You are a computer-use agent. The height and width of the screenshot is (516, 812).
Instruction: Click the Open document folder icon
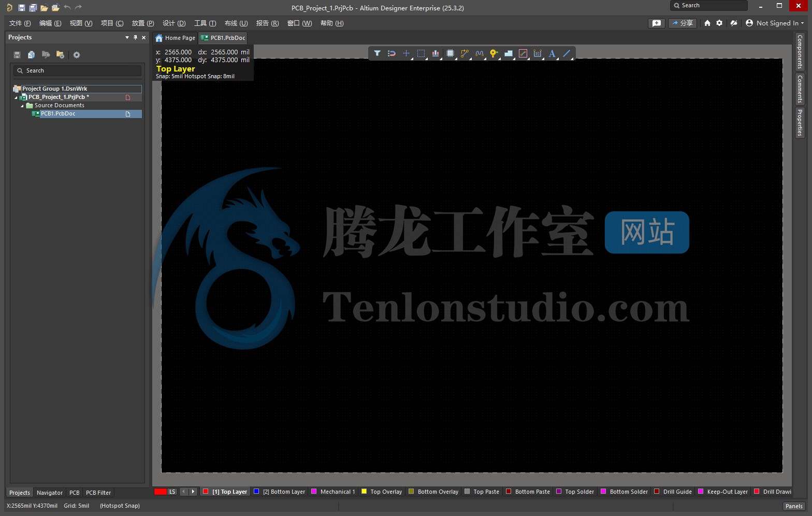click(x=44, y=8)
